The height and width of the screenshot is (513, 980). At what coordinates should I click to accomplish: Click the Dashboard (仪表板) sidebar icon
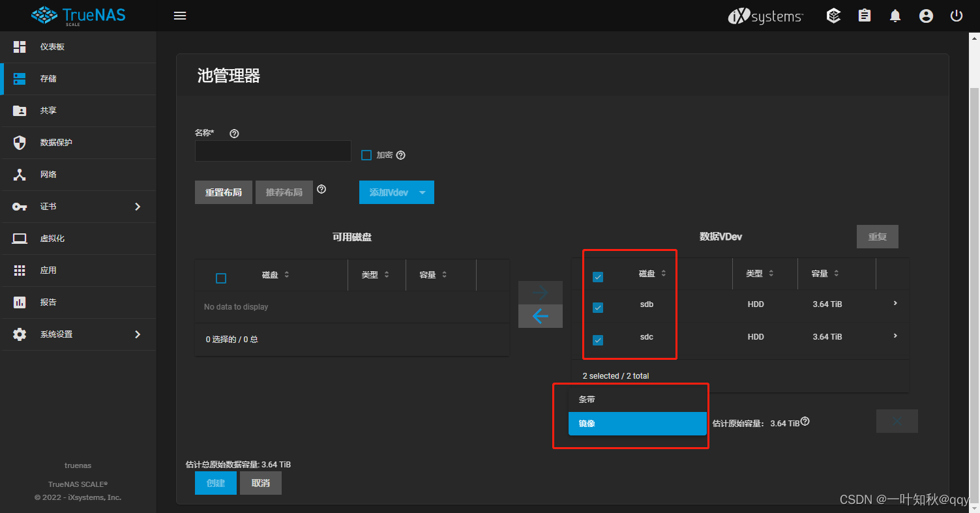point(20,47)
